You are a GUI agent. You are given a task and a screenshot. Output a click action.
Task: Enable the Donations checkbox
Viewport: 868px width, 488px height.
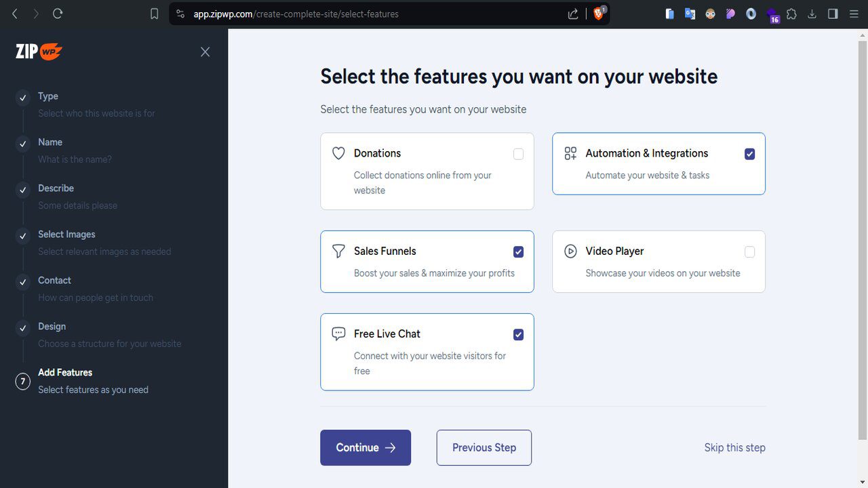point(519,154)
